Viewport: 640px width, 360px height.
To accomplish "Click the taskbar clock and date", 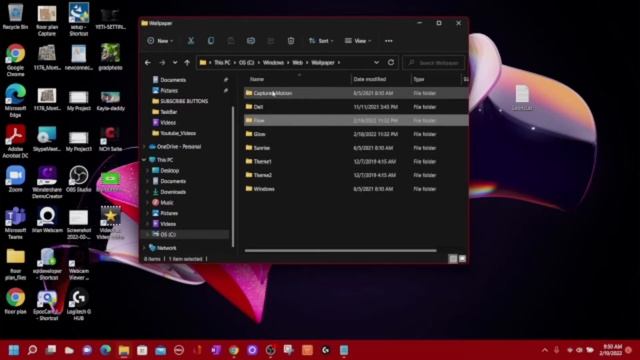I will click(x=611, y=350).
